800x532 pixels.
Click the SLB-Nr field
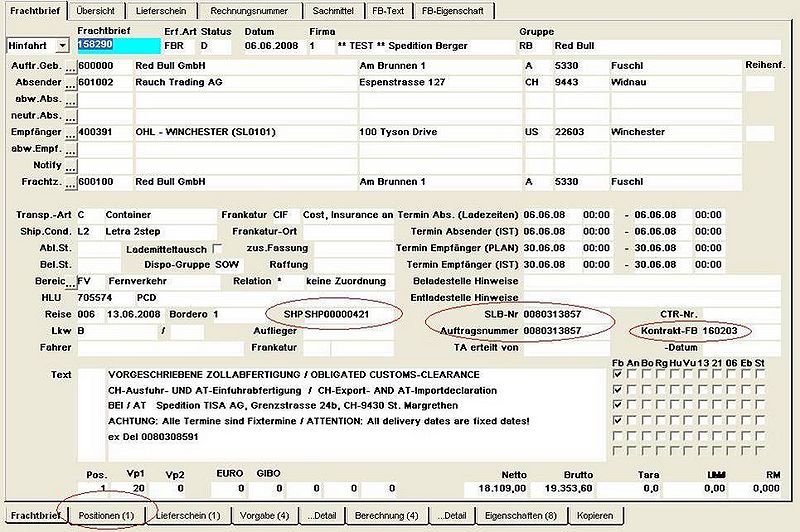click(x=566, y=314)
